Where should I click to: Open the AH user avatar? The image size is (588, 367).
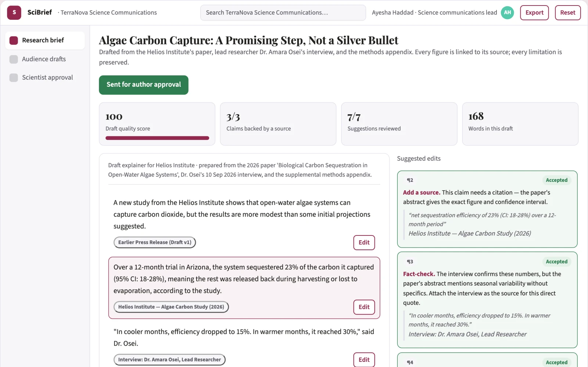click(x=507, y=12)
